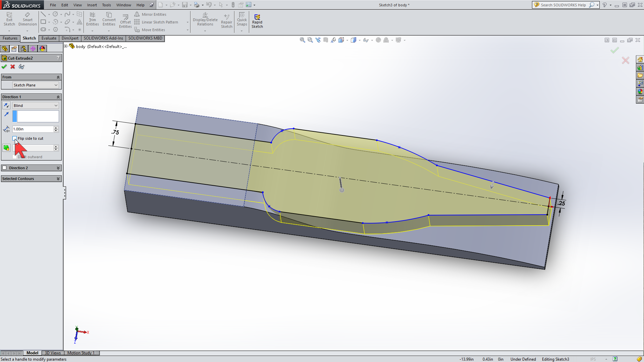This screenshot has width=644, height=362.
Task: Click the Convert Entities tool
Action: 109,19
